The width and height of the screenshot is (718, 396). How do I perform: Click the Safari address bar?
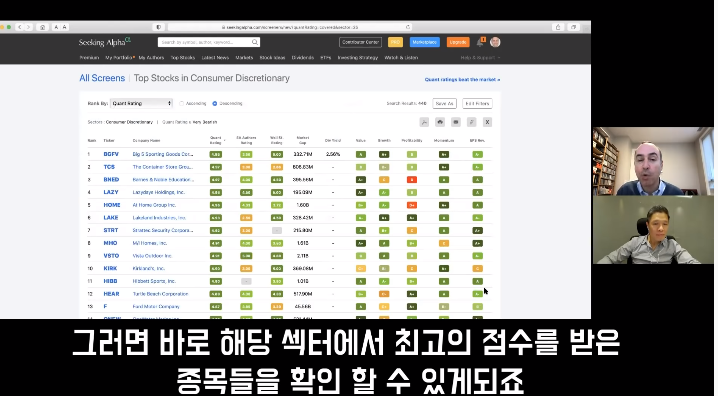(x=289, y=27)
